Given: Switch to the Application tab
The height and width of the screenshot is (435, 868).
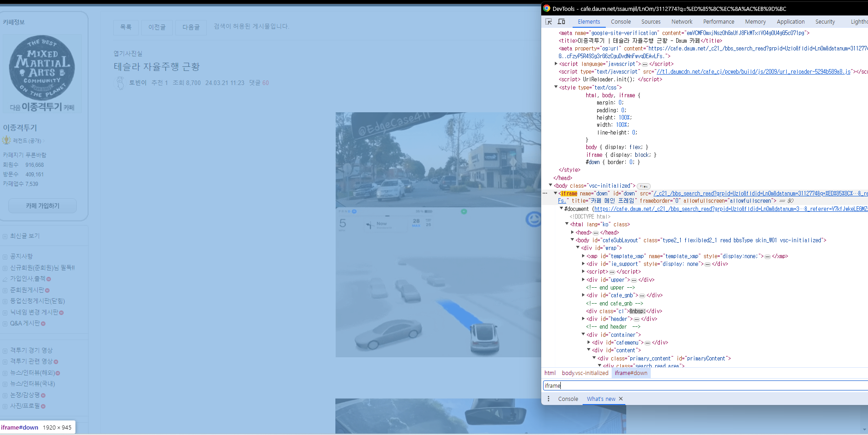Looking at the screenshot, I should pos(790,21).
